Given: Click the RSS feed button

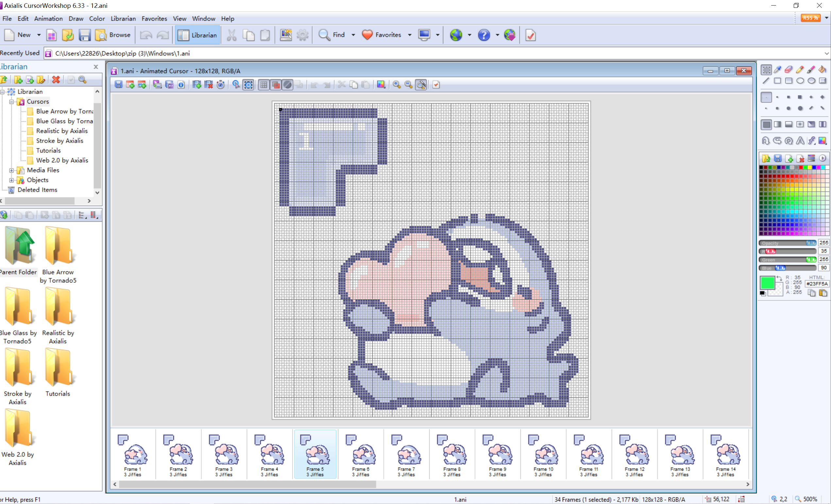Looking at the screenshot, I should 810,18.
